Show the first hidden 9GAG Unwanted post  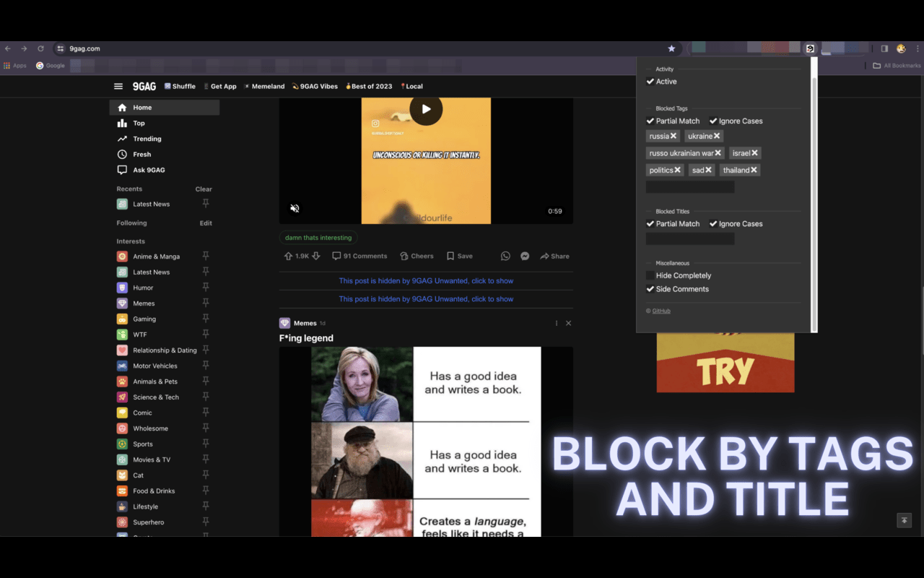point(426,280)
